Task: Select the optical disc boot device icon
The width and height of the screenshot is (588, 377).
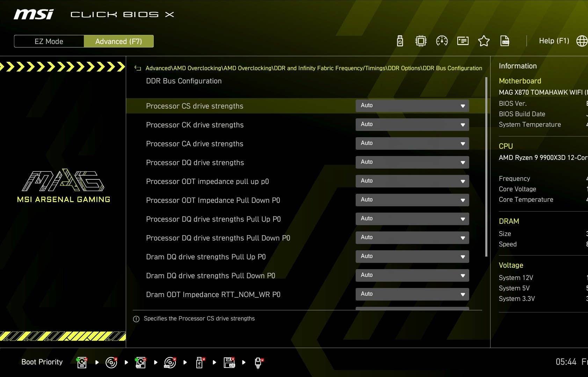Action: click(111, 362)
